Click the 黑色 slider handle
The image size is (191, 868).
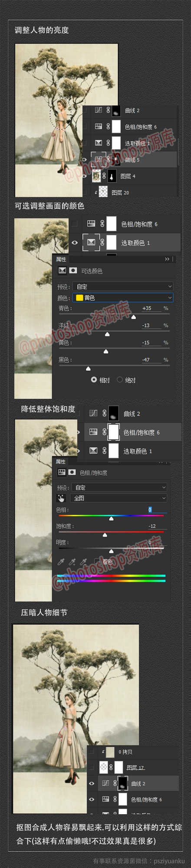point(88,368)
